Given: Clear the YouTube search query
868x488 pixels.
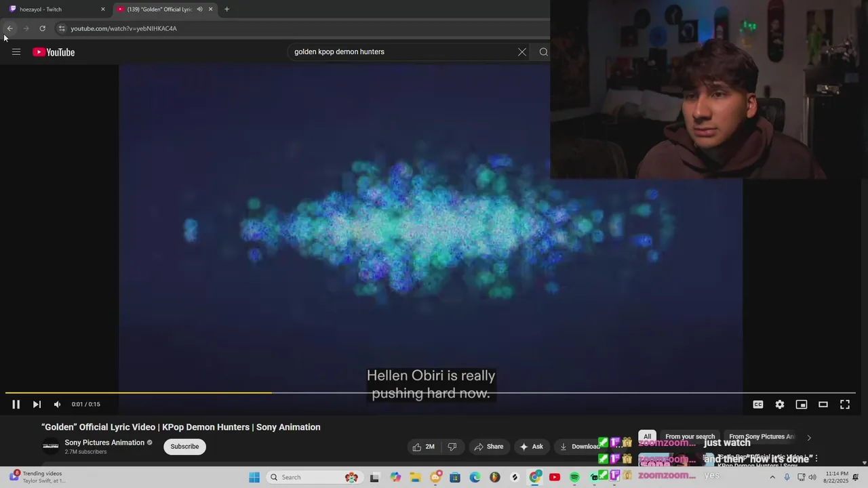Looking at the screenshot, I should click(x=522, y=52).
